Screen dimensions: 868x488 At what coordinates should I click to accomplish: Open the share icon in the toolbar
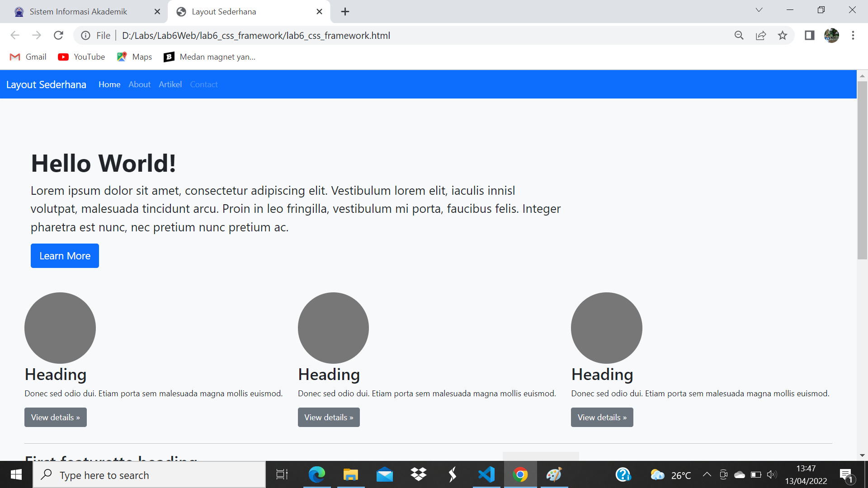point(761,35)
